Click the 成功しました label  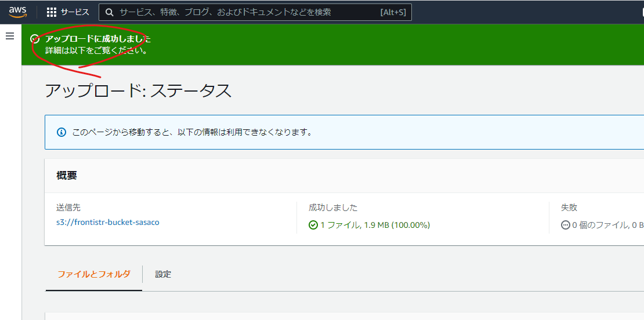333,208
